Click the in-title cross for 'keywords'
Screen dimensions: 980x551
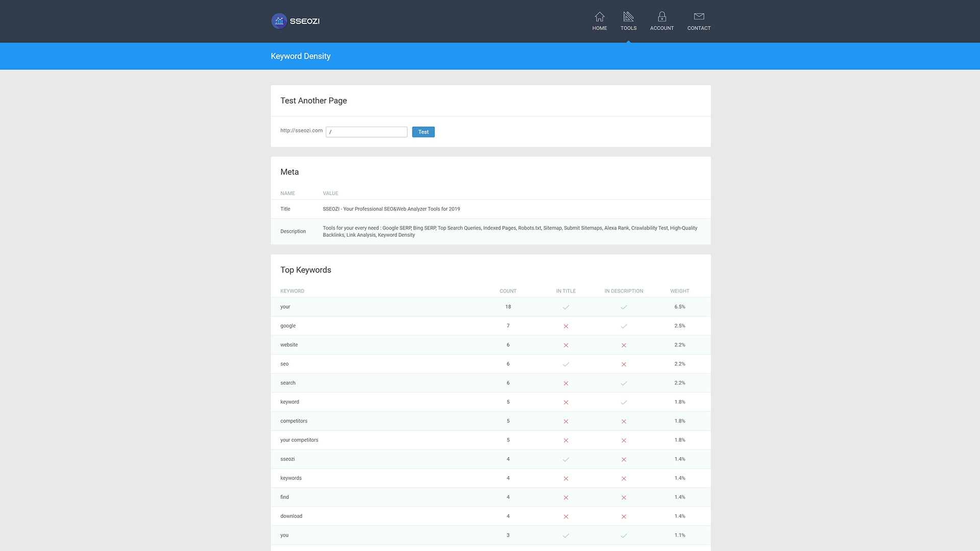[x=566, y=479]
